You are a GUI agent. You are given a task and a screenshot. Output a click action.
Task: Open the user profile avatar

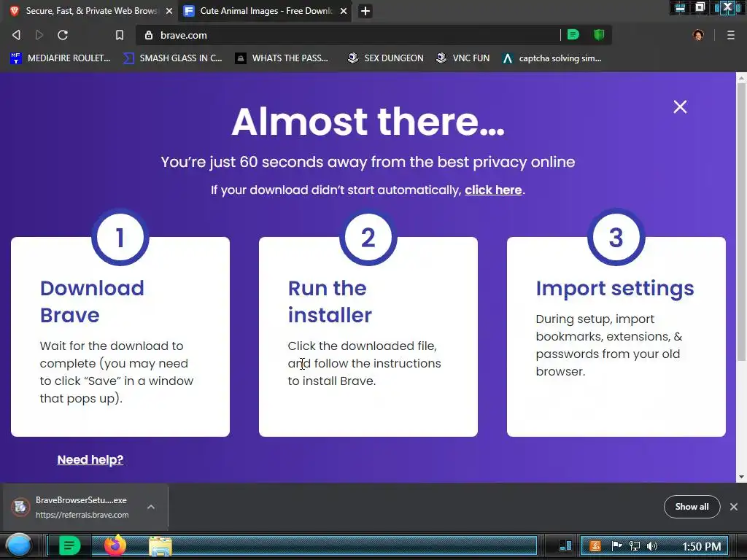click(698, 35)
